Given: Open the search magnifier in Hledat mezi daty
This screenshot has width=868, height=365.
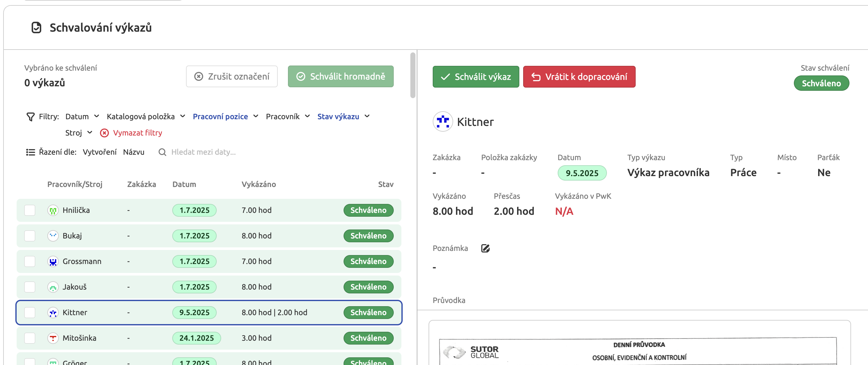Looking at the screenshot, I should click(162, 152).
